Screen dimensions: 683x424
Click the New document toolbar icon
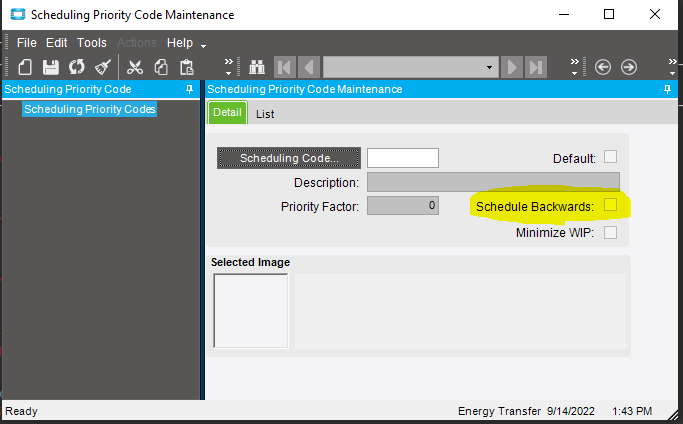click(x=25, y=67)
